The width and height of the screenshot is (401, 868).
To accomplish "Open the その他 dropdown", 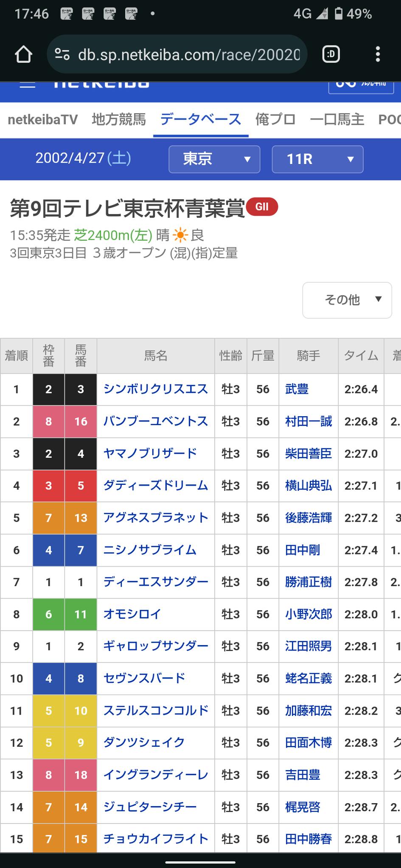I will pyautogui.click(x=347, y=300).
